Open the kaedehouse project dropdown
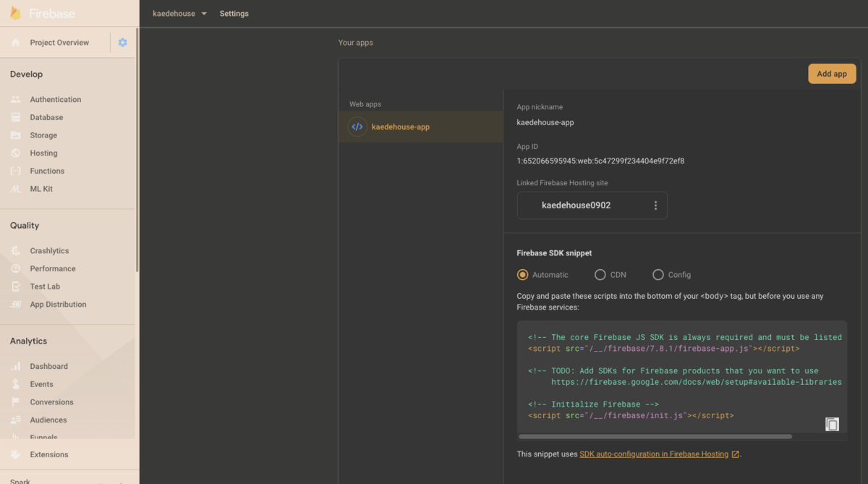This screenshot has width=868, height=484. coord(179,14)
